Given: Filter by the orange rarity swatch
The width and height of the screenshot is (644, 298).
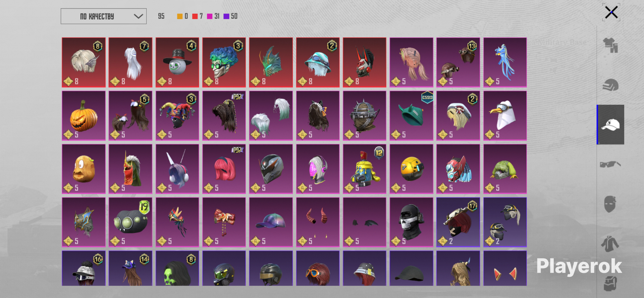Looking at the screenshot, I should point(180,16).
